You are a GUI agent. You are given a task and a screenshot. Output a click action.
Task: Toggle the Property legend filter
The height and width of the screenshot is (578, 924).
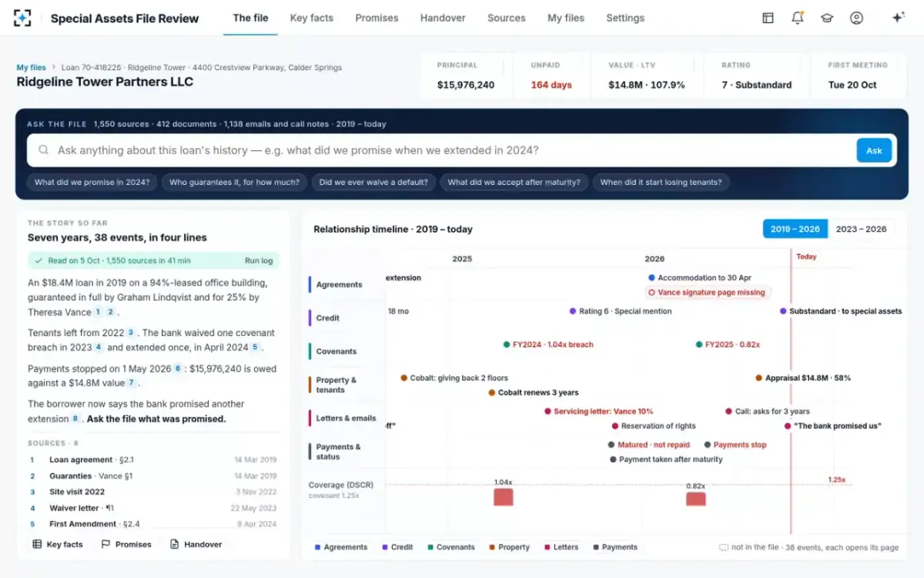(509, 547)
